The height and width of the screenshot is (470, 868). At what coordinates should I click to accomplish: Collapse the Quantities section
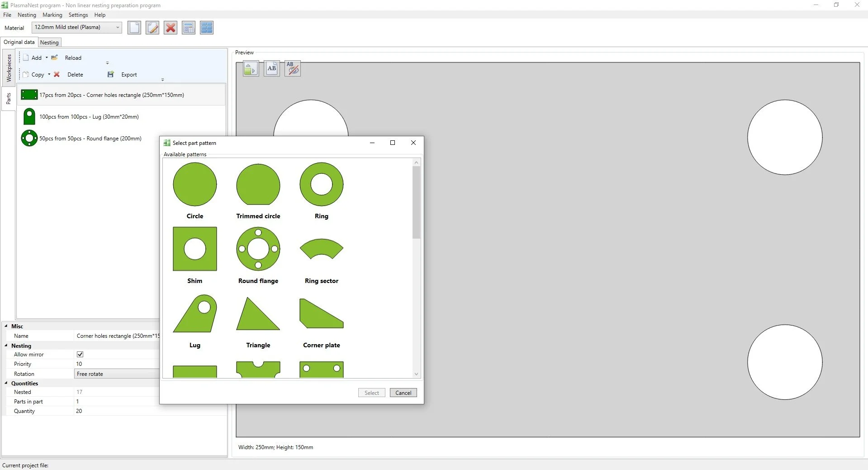click(x=6, y=383)
